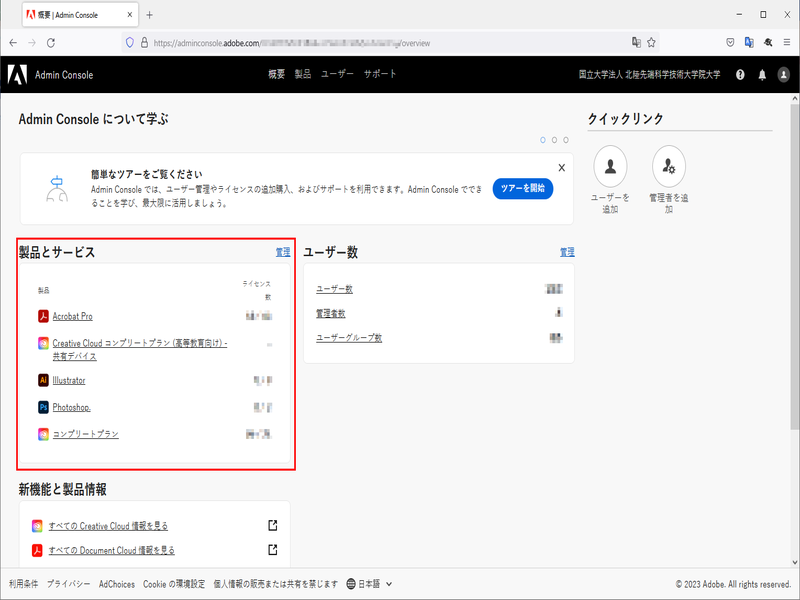The width and height of the screenshot is (800, 600).
Task: Select the first carousel dot indicator
Action: [543, 140]
